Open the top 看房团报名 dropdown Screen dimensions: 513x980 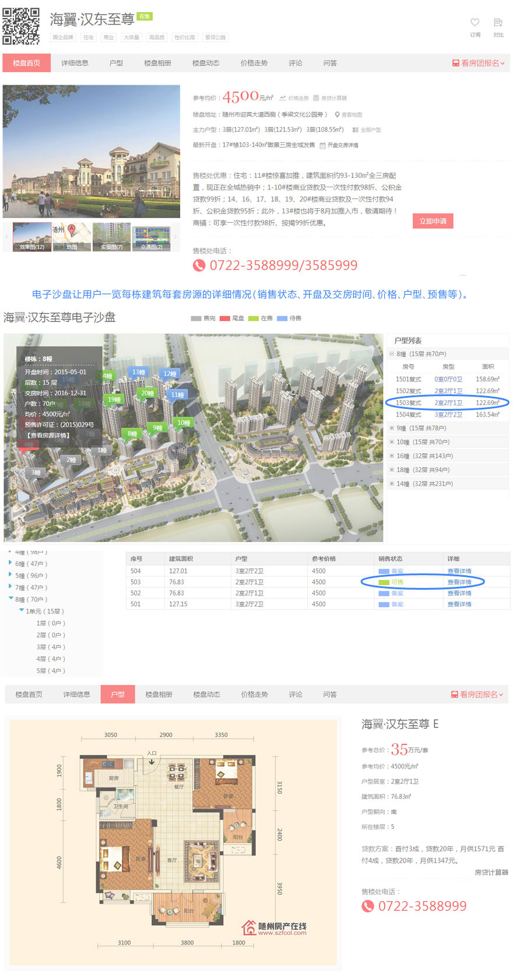(479, 63)
